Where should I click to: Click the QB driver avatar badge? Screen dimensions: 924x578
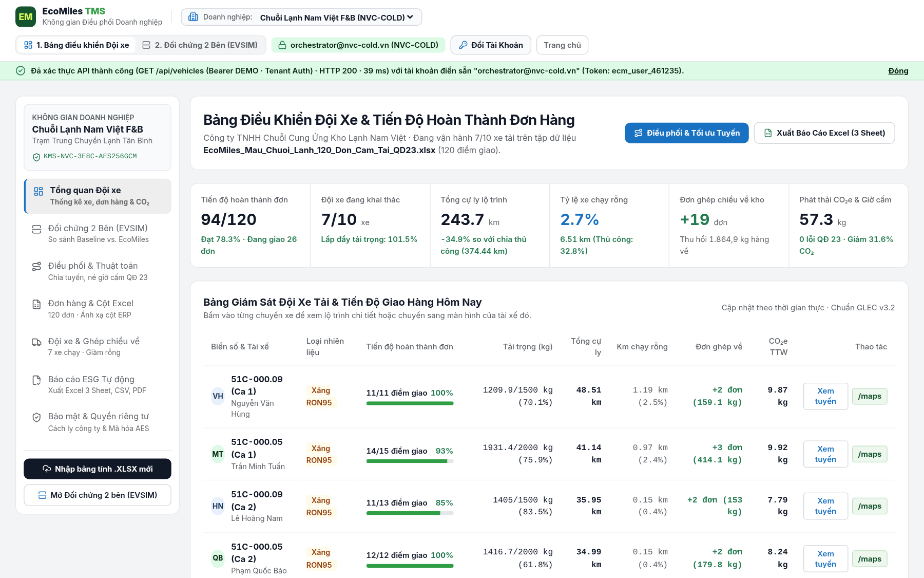[x=218, y=558]
